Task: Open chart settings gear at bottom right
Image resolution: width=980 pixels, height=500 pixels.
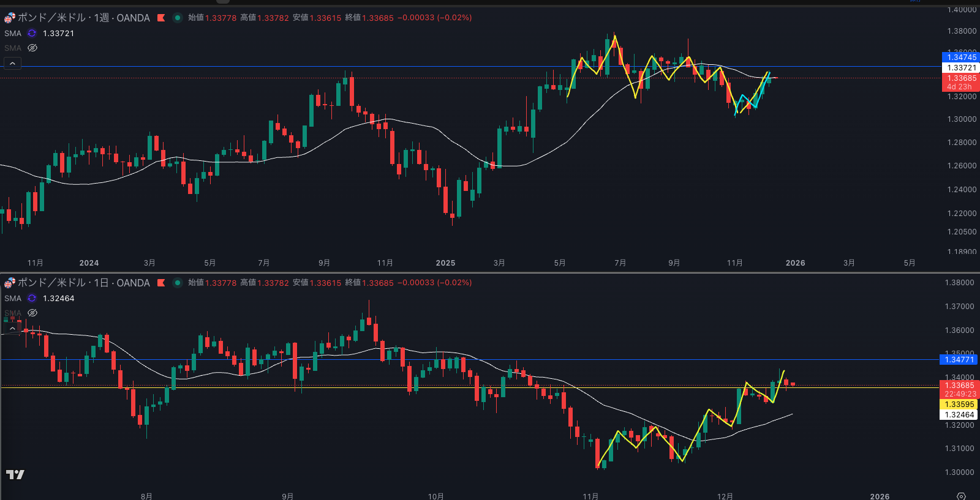Action: coord(961,496)
